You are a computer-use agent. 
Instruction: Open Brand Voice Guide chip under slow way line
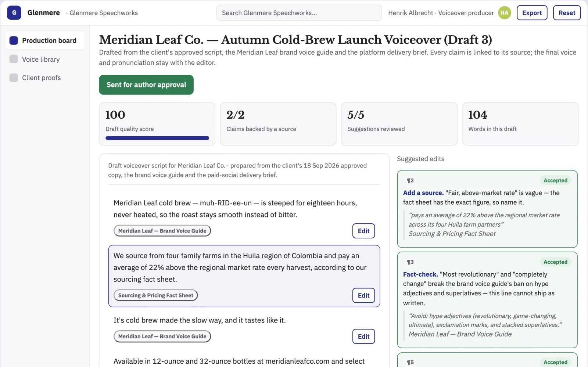[x=162, y=336]
